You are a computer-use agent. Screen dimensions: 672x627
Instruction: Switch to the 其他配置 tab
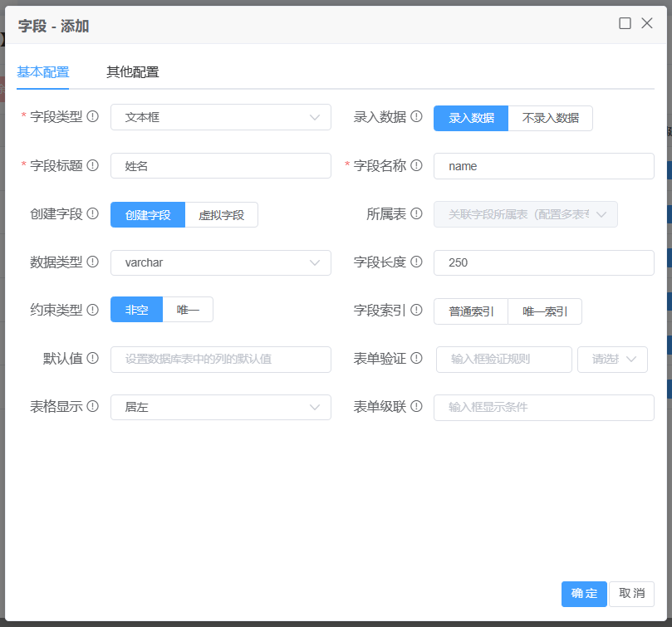pyautogui.click(x=133, y=72)
